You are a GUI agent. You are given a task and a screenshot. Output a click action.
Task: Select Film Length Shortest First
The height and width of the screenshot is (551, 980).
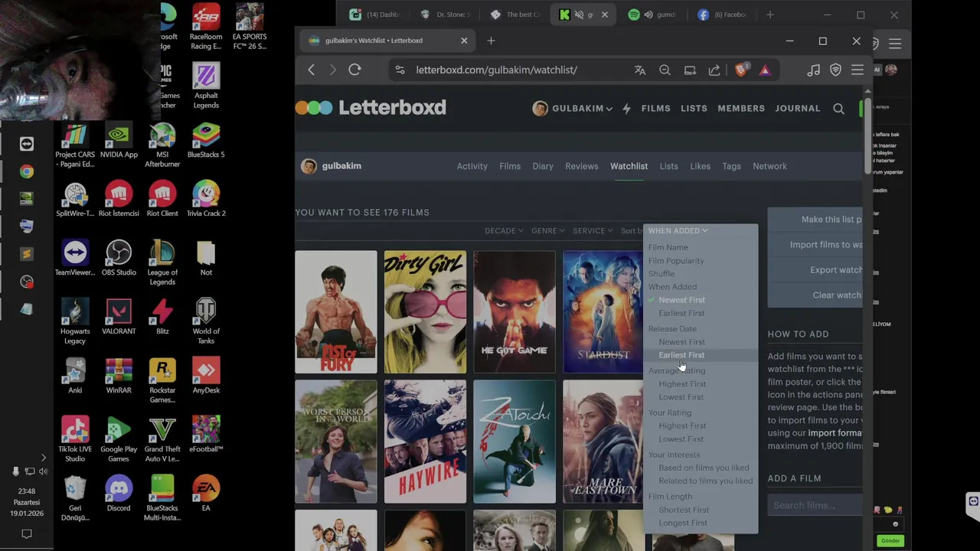pyautogui.click(x=684, y=510)
